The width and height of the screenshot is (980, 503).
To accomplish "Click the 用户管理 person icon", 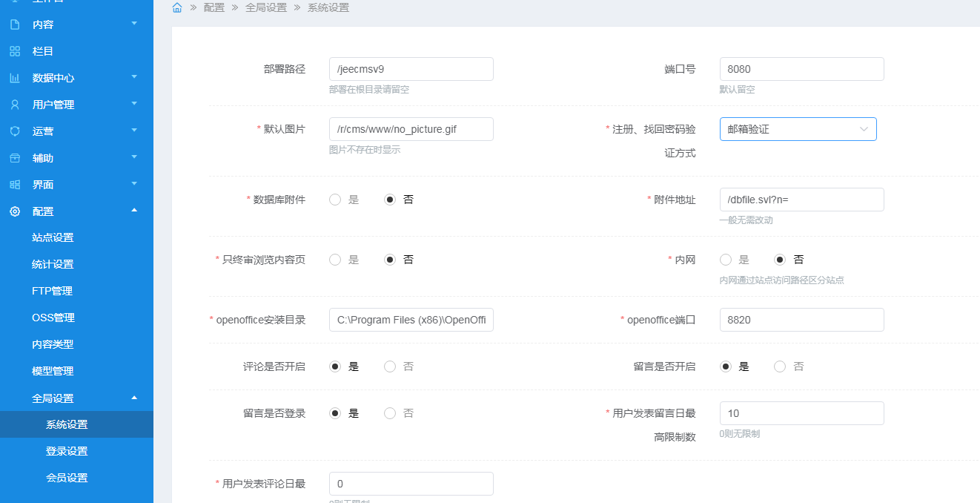I will tap(15, 105).
